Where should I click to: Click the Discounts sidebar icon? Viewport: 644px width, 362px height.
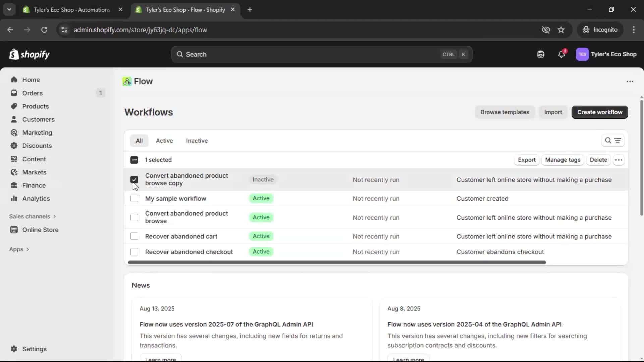13,146
